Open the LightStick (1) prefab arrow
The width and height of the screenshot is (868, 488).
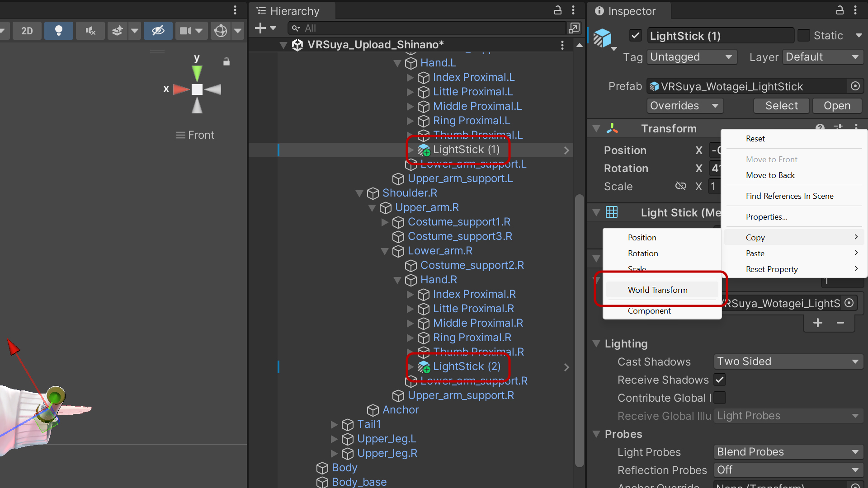[x=566, y=150]
